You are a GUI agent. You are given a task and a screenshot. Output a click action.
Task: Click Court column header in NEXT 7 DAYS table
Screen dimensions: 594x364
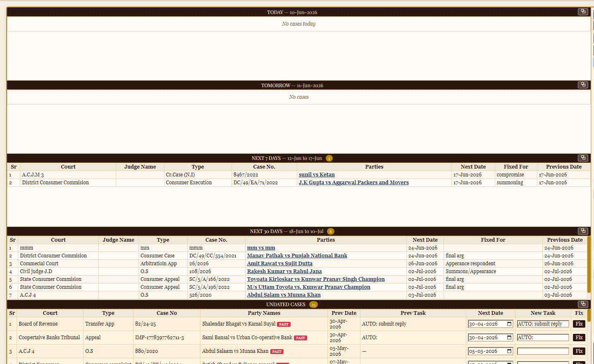pyautogui.click(x=68, y=167)
